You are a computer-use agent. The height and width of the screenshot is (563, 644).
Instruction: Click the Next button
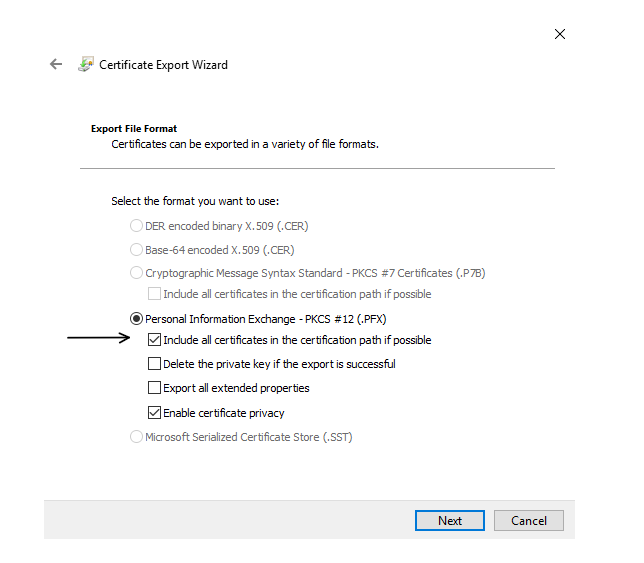coord(449,520)
